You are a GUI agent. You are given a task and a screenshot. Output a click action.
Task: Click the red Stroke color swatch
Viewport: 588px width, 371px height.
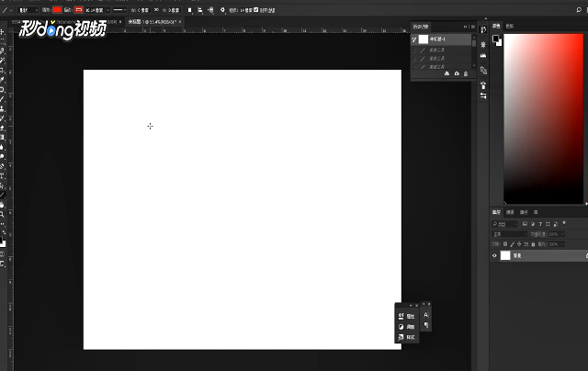[78, 10]
